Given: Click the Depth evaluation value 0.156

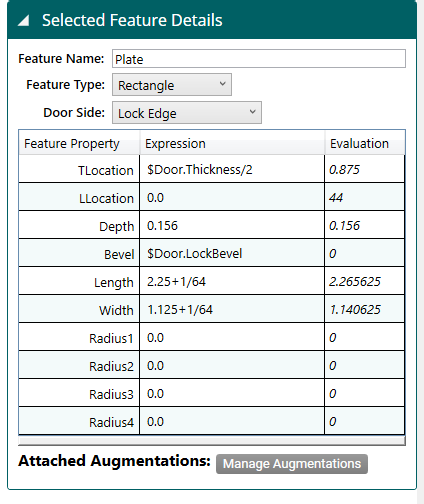Looking at the screenshot, I should (344, 226).
